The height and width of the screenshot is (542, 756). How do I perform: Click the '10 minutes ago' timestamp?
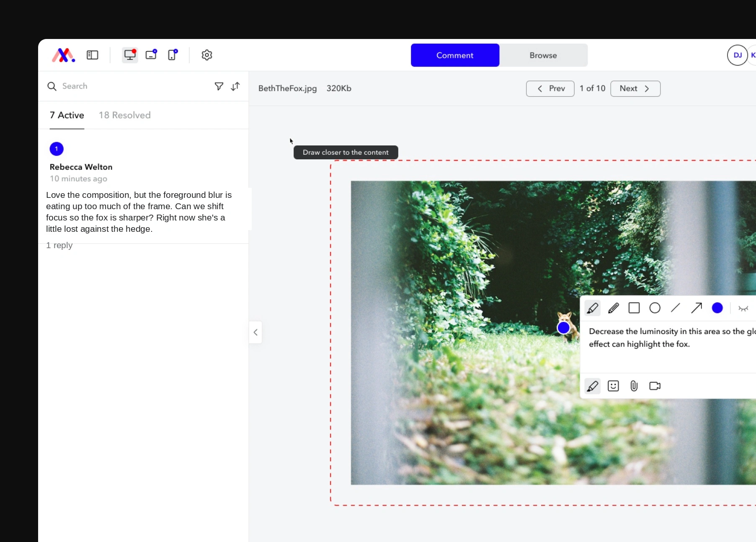tap(78, 179)
